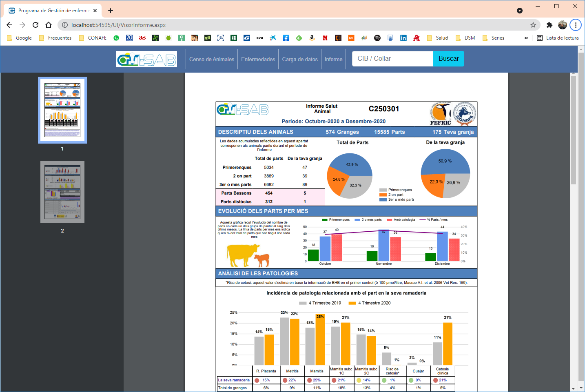Click the GI-SAB logo in header
The height and width of the screenshot is (392, 585).
click(x=146, y=59)
